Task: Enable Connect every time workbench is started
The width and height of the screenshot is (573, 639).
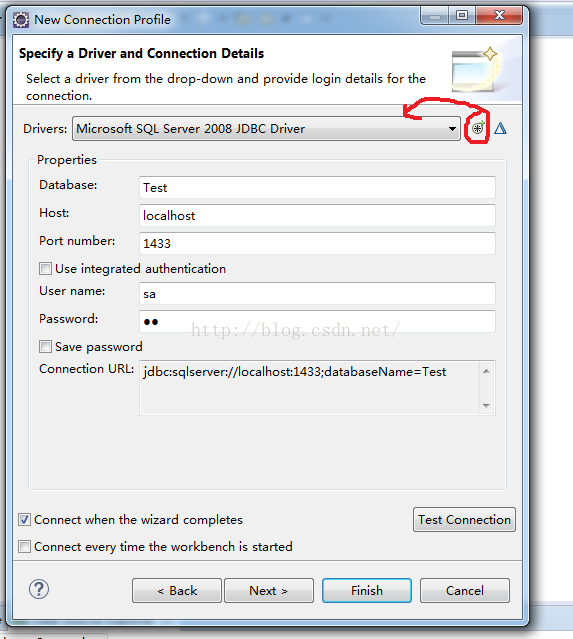Action: [24, 546]
